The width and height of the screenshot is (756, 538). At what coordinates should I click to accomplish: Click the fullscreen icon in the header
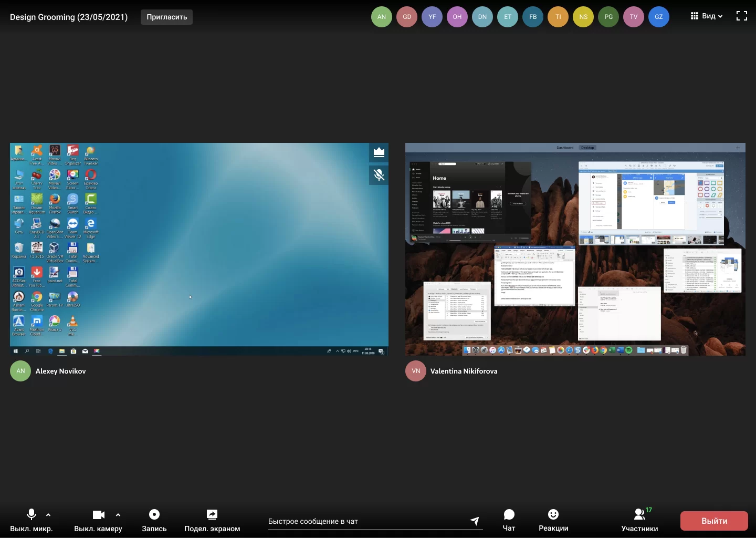741,16
